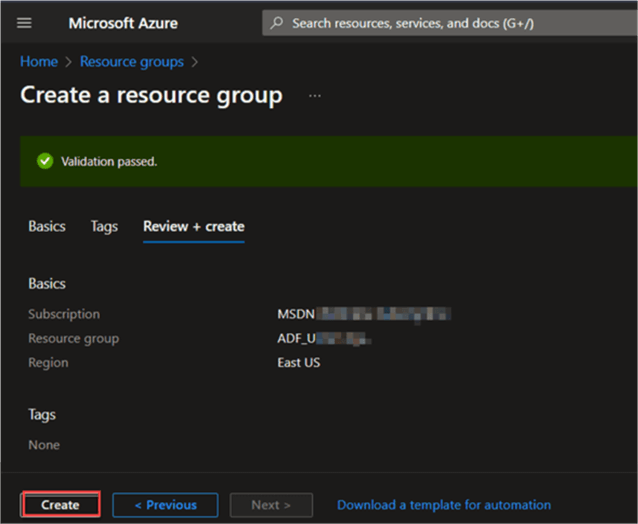This screenshot has width=638, height=524.
Task: Go to Home via the breadcrumb
Action: click(39, 62)
